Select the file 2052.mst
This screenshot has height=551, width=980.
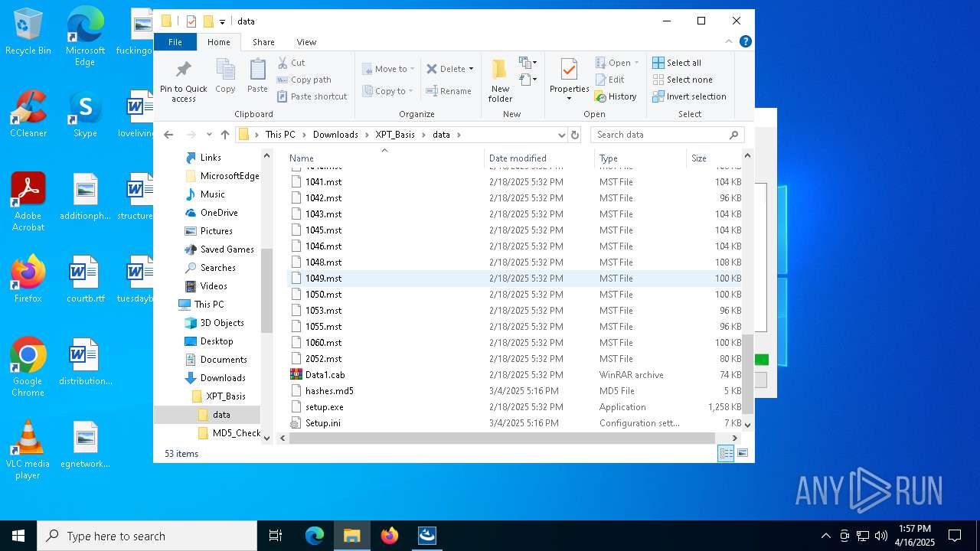(x=323, y=359)
